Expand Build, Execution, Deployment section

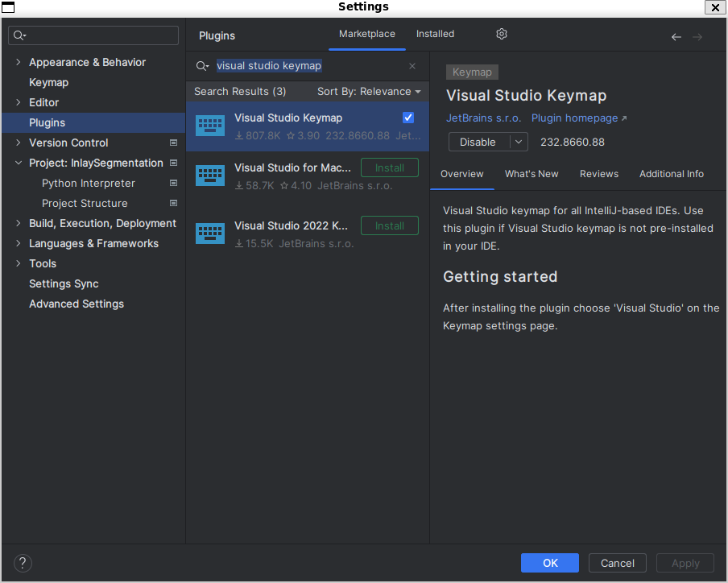pos(18,223)
